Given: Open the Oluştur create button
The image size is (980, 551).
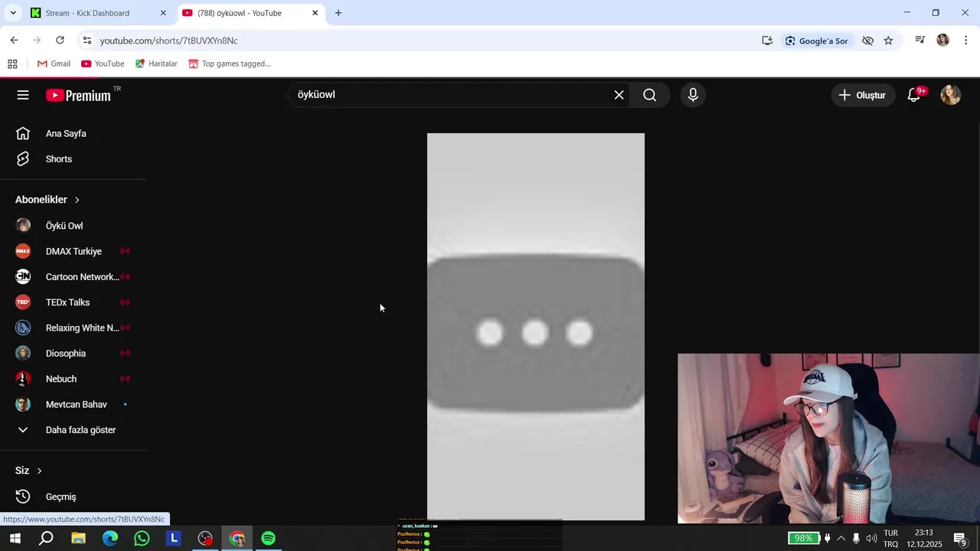Looking at the screenshot, I should (x=863, y=95).
